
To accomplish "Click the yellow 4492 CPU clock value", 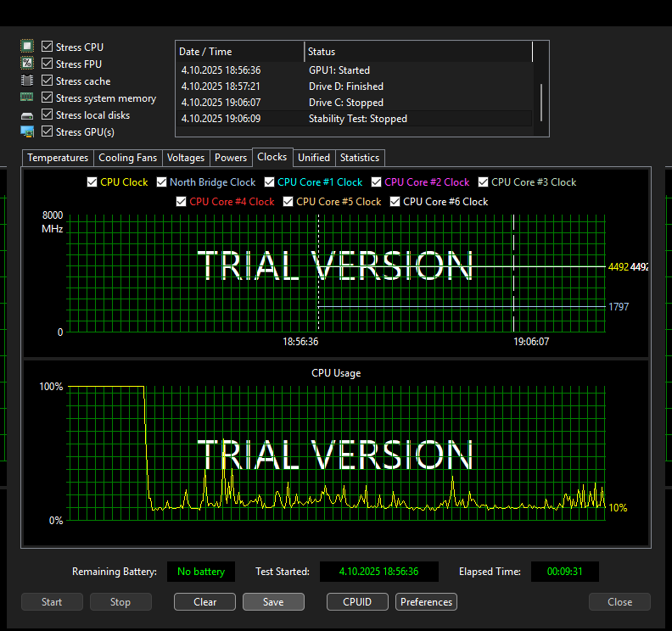I will [x=619, y=267].
